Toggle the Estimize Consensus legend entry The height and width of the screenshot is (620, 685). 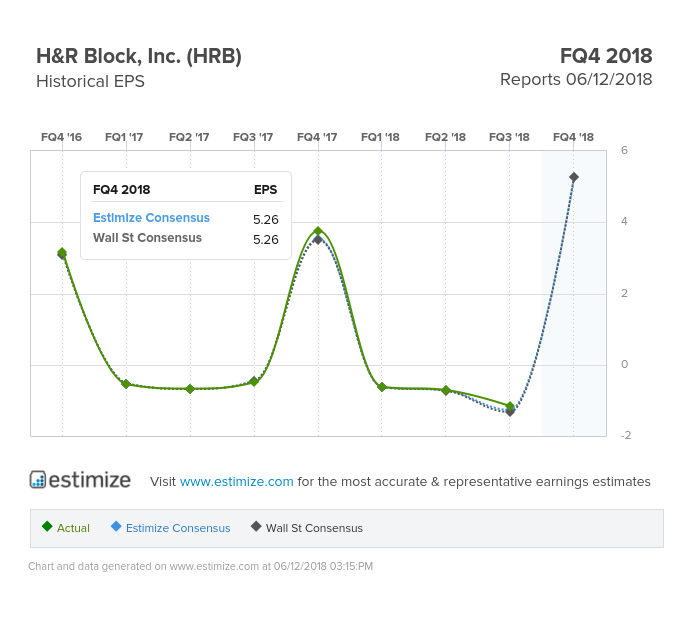170,527
